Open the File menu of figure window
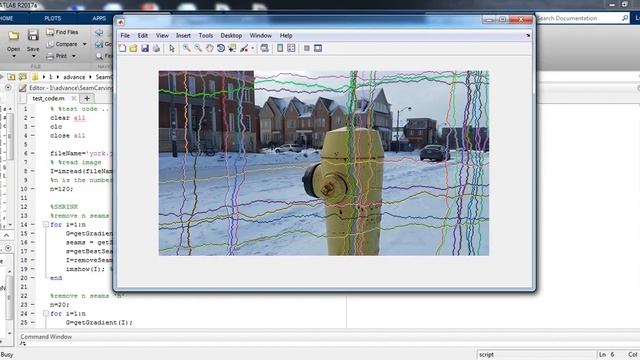640x360 pixels. 125,36
